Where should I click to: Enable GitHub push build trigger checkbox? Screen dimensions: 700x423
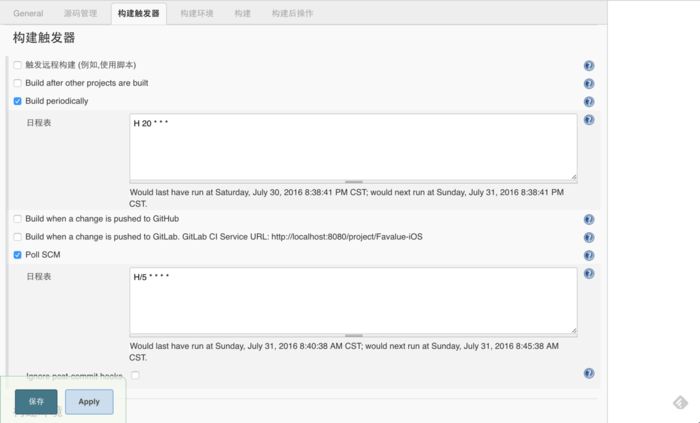click(17, 219)
